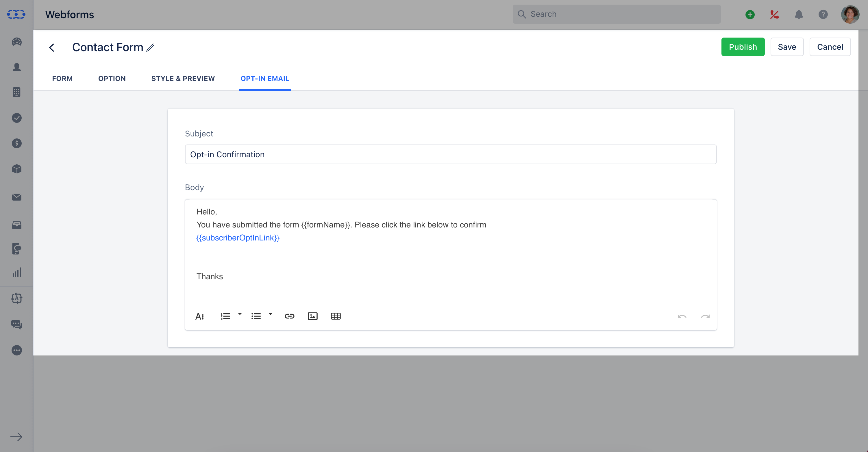868x452 pixels.
Task: Insert a table in the body
Action: pos(336,316)
